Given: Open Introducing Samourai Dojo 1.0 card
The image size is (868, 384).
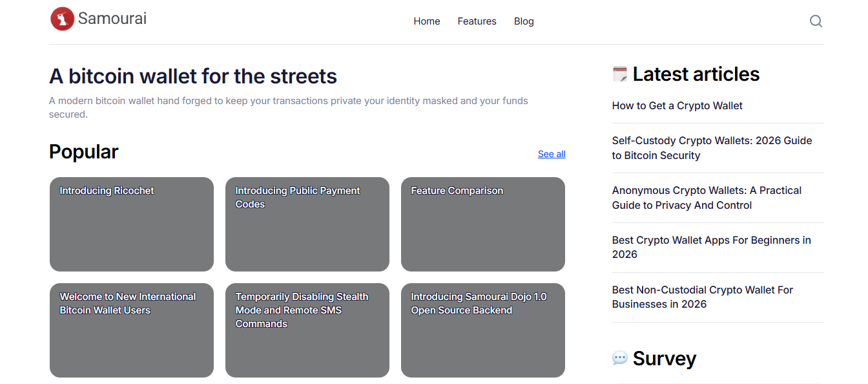Looking at the screenshot, I should point(483,330).
